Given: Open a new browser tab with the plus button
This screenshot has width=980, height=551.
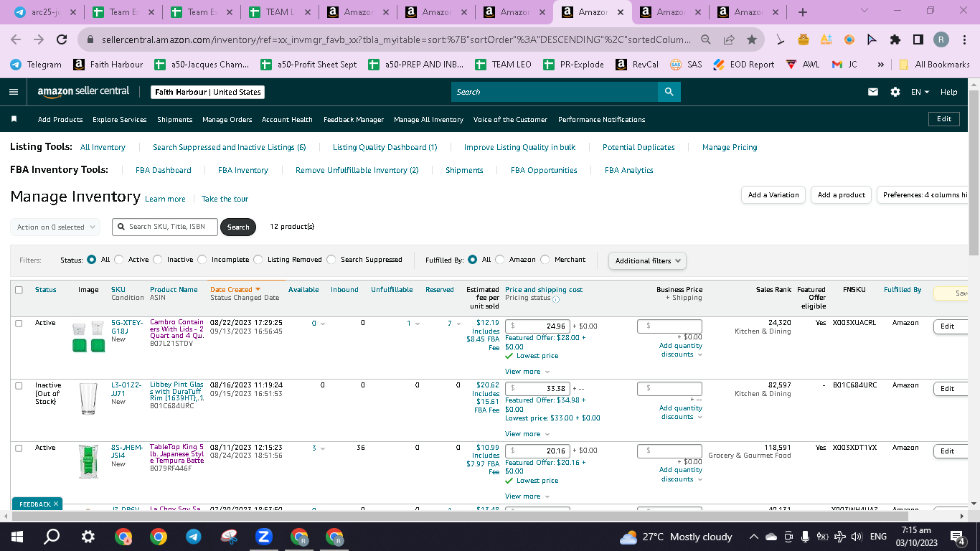Looking at the screenshot, I should pos(802,12).
